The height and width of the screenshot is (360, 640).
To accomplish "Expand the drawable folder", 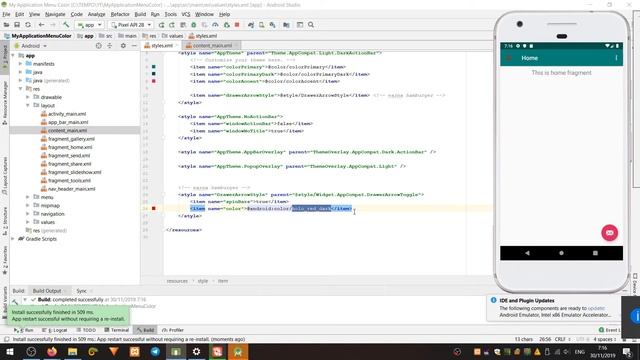I will coord(28,97).
